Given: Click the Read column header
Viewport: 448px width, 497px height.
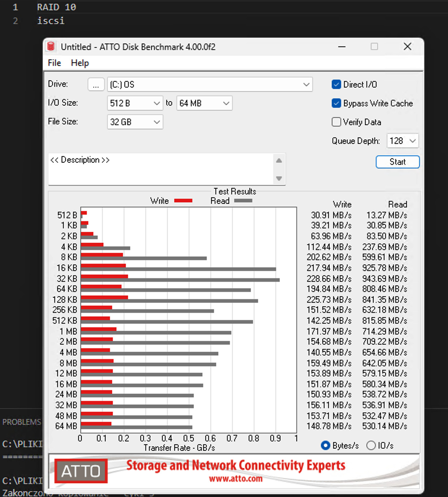Looking at the screenshot, I should pos(397,204).
